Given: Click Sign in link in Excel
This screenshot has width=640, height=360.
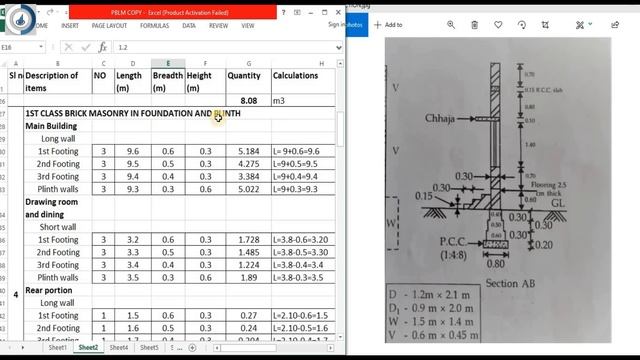Looking at the screenshot, I should 336,24.
